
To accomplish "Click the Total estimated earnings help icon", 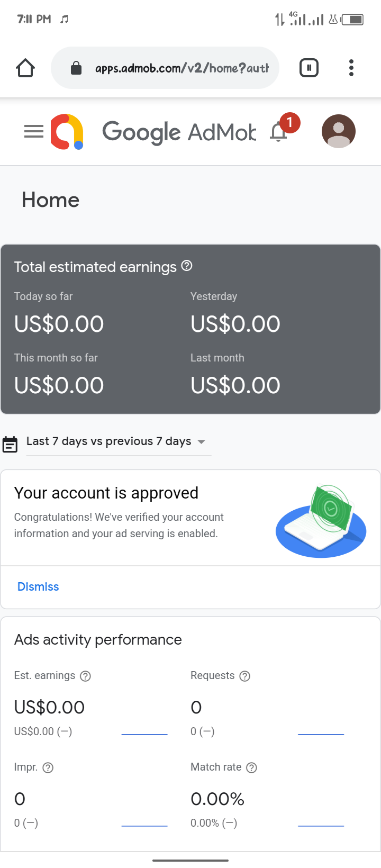I will 186,267.
